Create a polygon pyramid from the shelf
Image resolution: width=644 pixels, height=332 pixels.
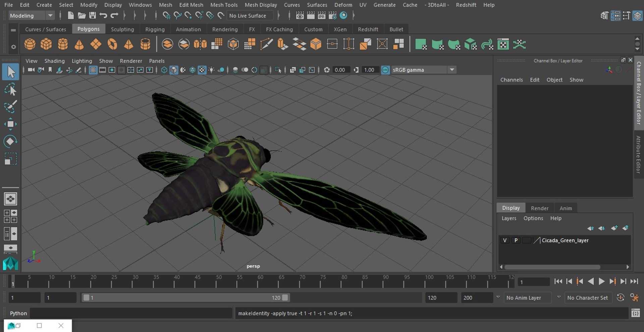[129, 44]
